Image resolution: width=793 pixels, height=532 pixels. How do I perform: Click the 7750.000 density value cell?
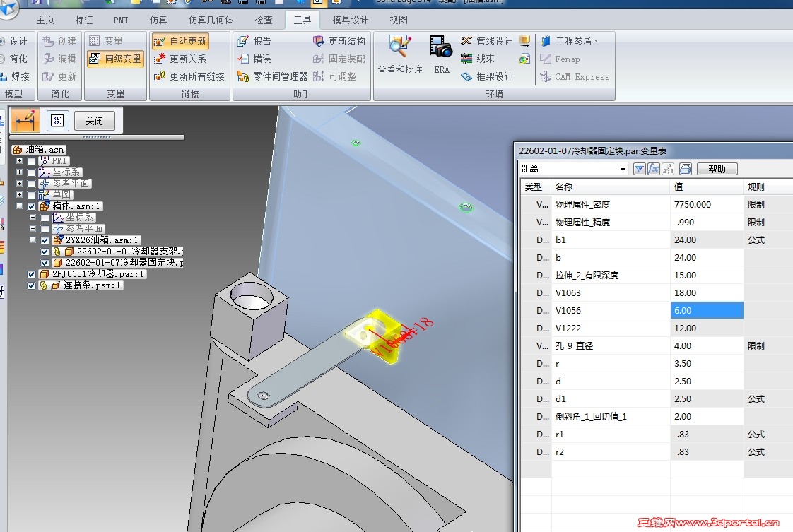pyautogui.click(x=707, y=204)
